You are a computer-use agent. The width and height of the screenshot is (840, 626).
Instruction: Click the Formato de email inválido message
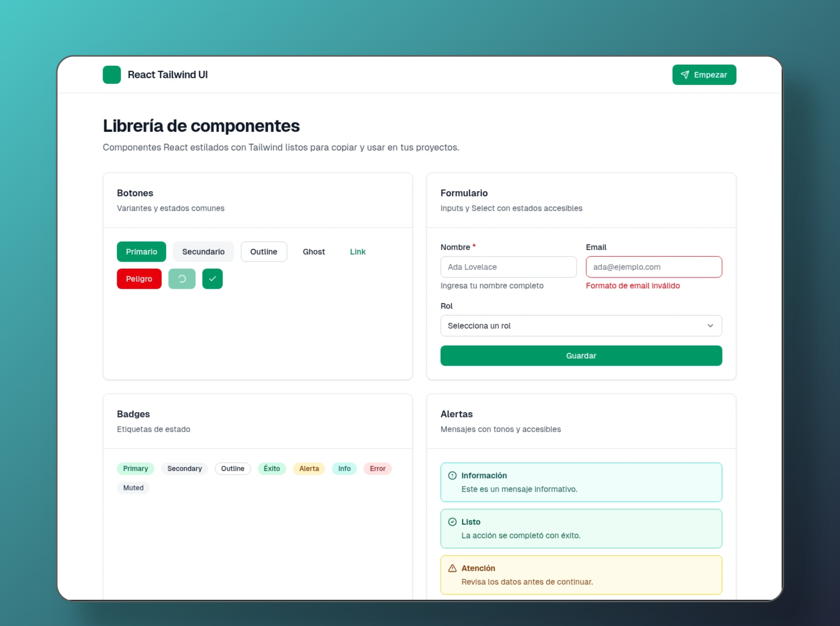click(633, 286)
